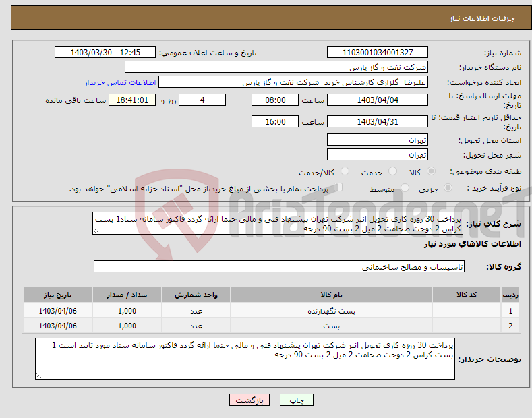Click the announcement date field 1403/03/30 - 12:45

(105, 53)
